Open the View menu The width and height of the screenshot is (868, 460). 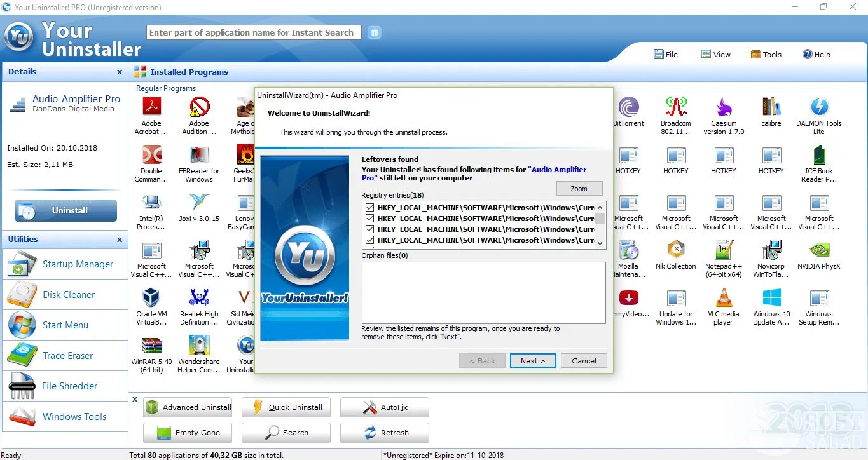(715, 55)
